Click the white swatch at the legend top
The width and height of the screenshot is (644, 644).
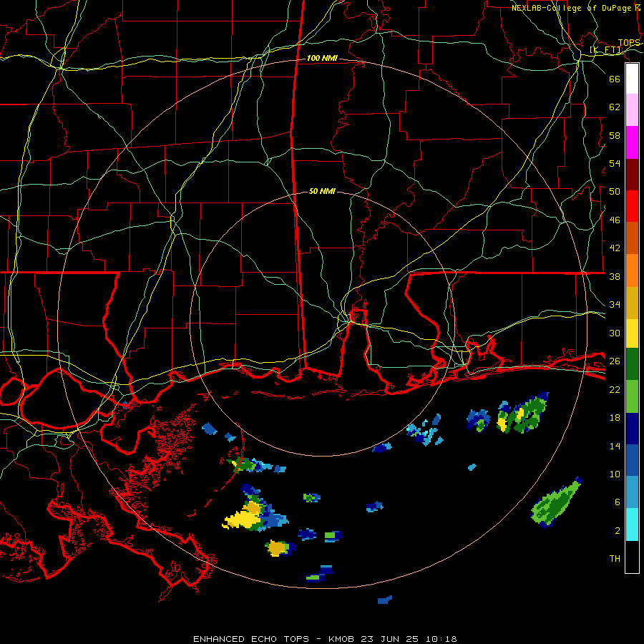(632, 79)
